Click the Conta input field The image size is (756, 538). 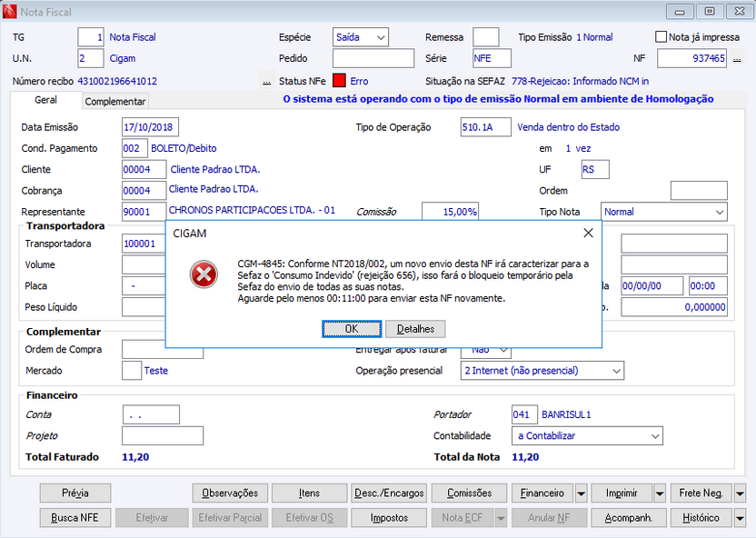pos(151,414)
